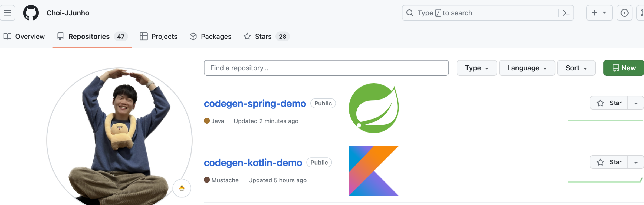Image resolution: width=644 pixels, height=205 pixels.
Task: Click the green New repository button
Action: click(x=624, y=68)
